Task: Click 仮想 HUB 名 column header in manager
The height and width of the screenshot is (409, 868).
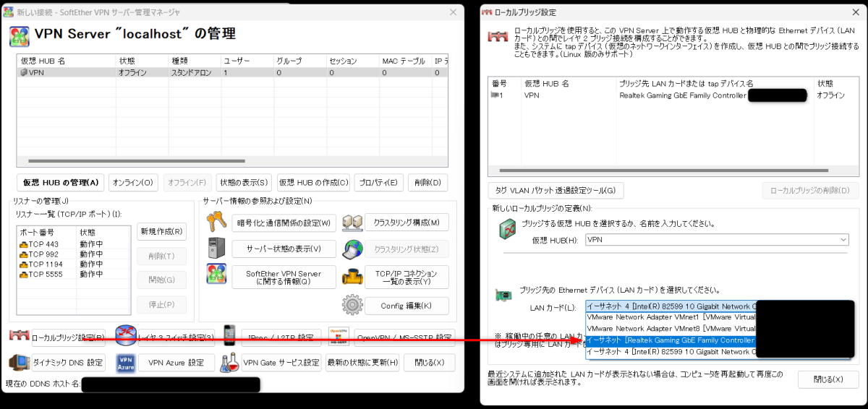Action: click(67, 61)
